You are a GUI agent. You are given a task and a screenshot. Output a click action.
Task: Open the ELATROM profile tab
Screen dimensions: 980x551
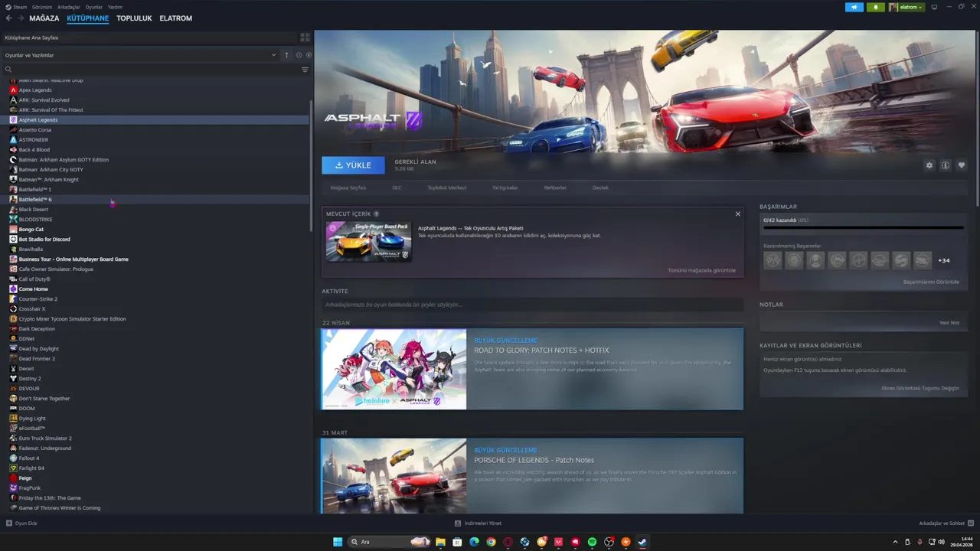(x=175, y=18)
